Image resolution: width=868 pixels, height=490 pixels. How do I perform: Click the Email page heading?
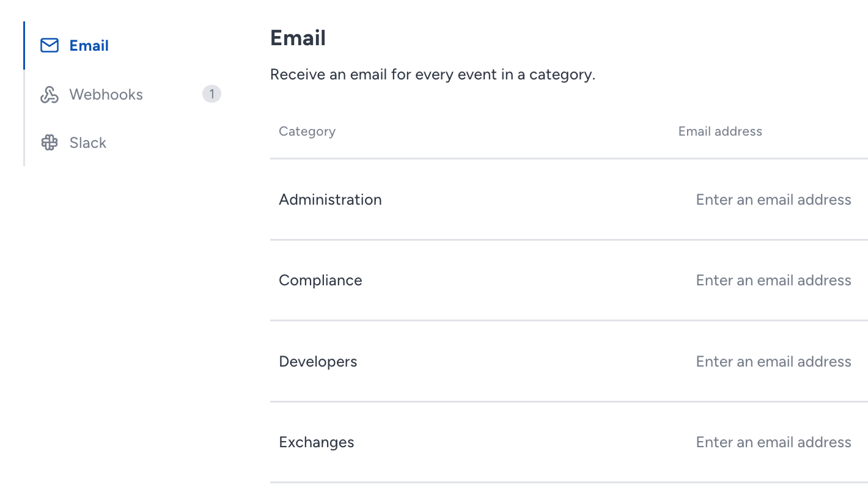(298, 38)
